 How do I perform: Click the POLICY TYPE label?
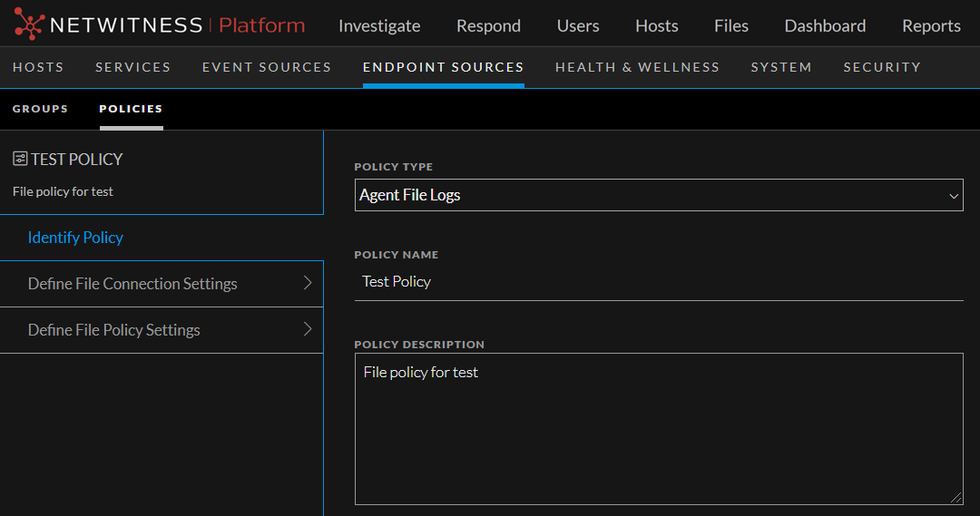point(393,167)
